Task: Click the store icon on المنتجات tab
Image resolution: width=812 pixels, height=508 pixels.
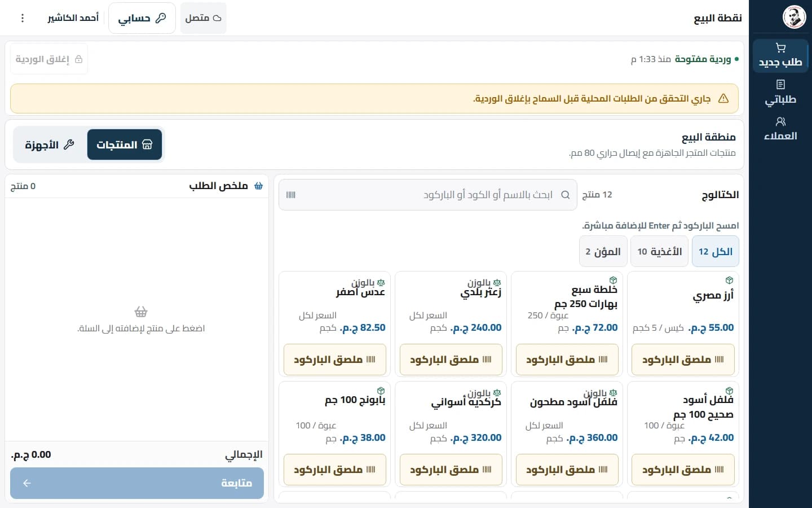Action: [147, 144]
